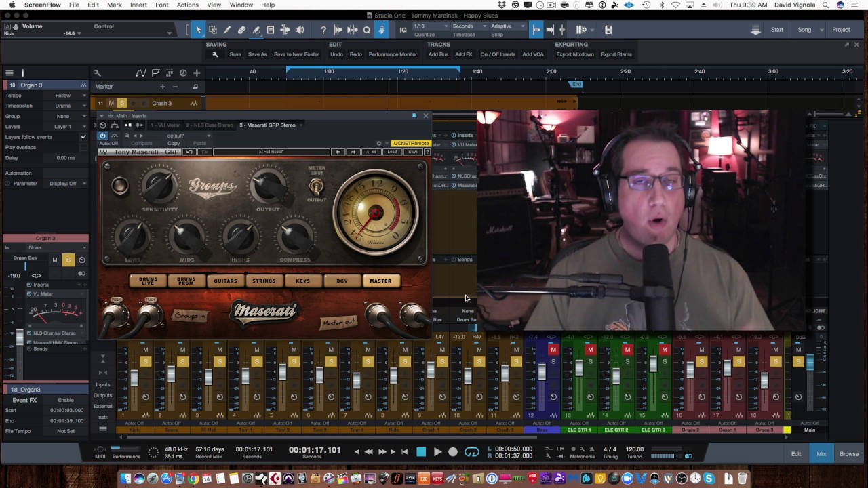Click Save to New Folder button
Image resolution: width=868 pixels, height=488 pixels.
click(x=296, y=54)
